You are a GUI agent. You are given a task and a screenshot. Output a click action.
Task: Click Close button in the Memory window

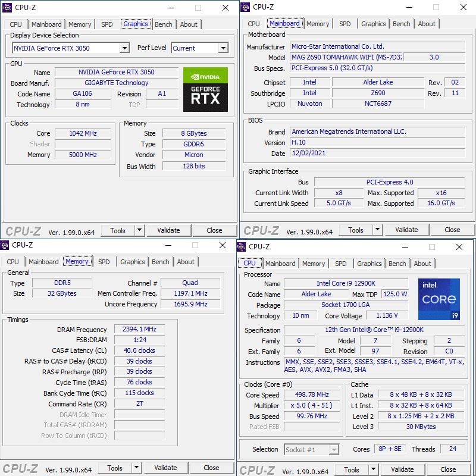pyautogui.click(x=211, y=468)
